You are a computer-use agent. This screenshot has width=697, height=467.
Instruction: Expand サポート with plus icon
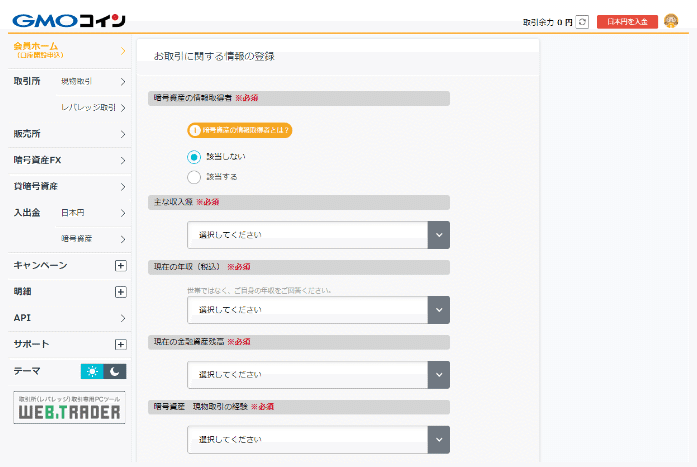(120, 344)
